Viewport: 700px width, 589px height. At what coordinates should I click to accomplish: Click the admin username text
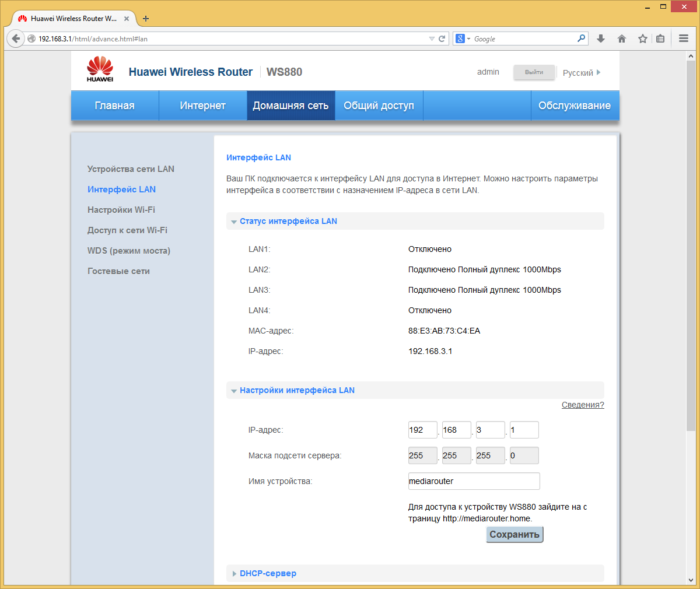click(x=488, y=72)
